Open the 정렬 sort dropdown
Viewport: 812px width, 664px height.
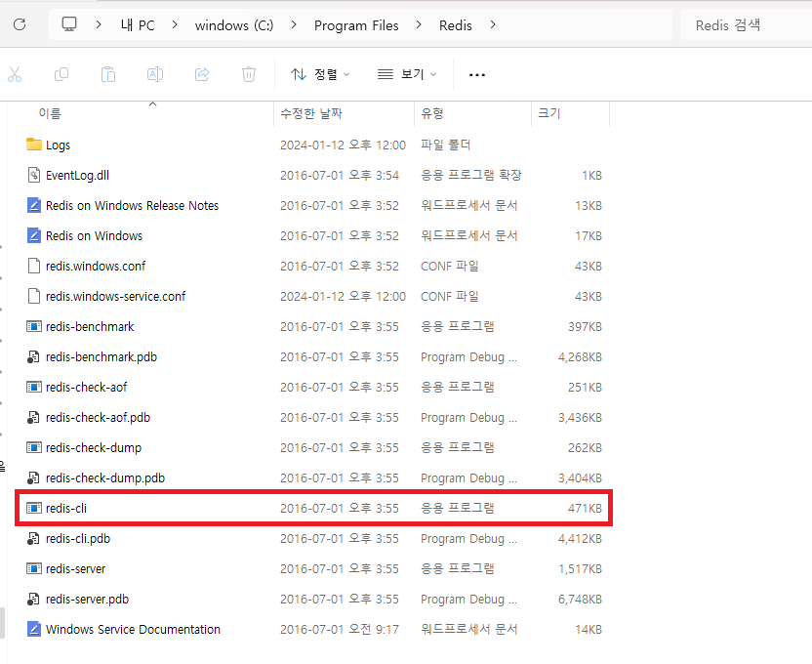[320, 74]
